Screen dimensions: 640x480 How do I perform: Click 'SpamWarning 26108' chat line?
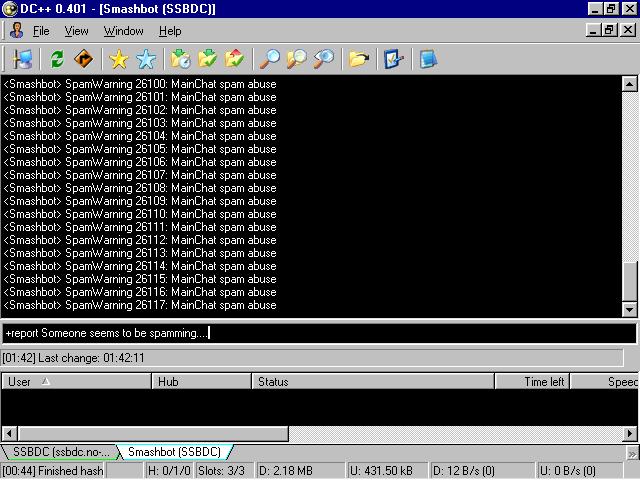[x=140, y=188]
